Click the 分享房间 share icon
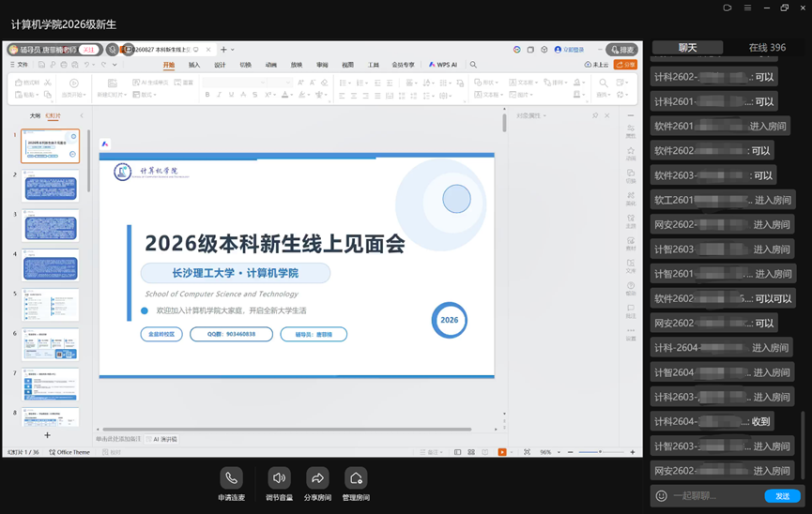812x514 pixels. [317, 477]
